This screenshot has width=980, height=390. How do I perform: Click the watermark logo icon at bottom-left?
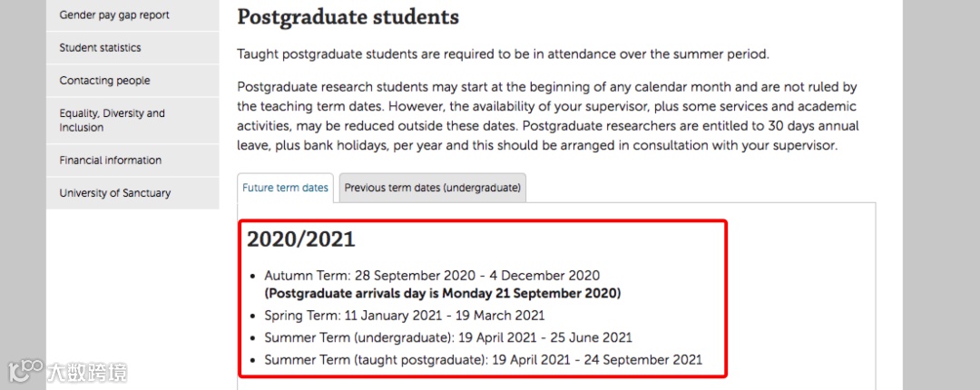[x=25, y=371]
